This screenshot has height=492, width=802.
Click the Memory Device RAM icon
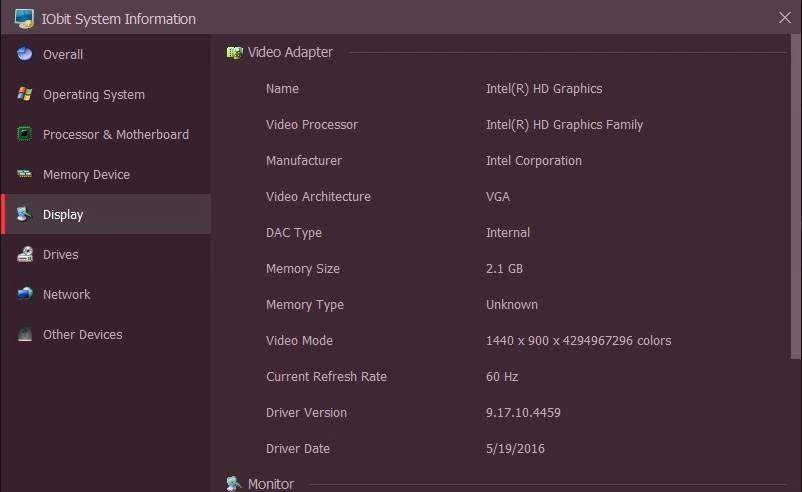(24, 174)
